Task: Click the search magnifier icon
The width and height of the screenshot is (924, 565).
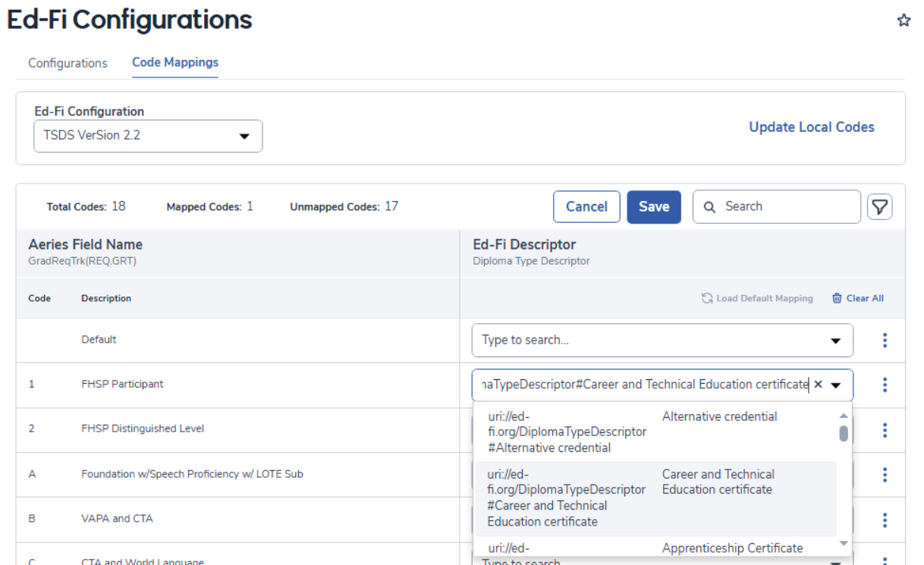Action: tap(710, 206)
